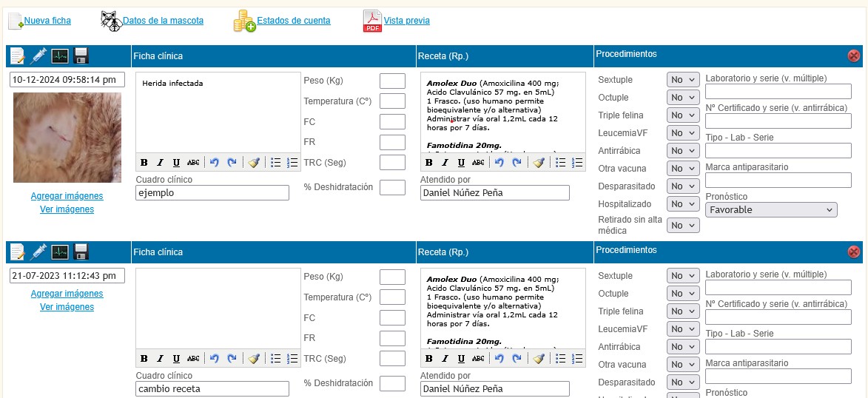Viewport: 868px width, 398px height.
Task: Open the Nueva ficha link
Action: (47, 21)
